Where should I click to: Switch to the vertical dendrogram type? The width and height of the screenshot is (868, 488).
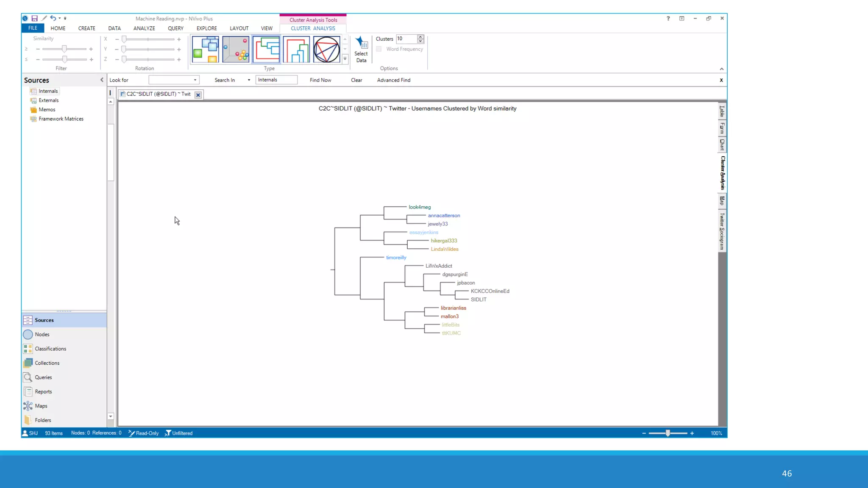point(296,49)
